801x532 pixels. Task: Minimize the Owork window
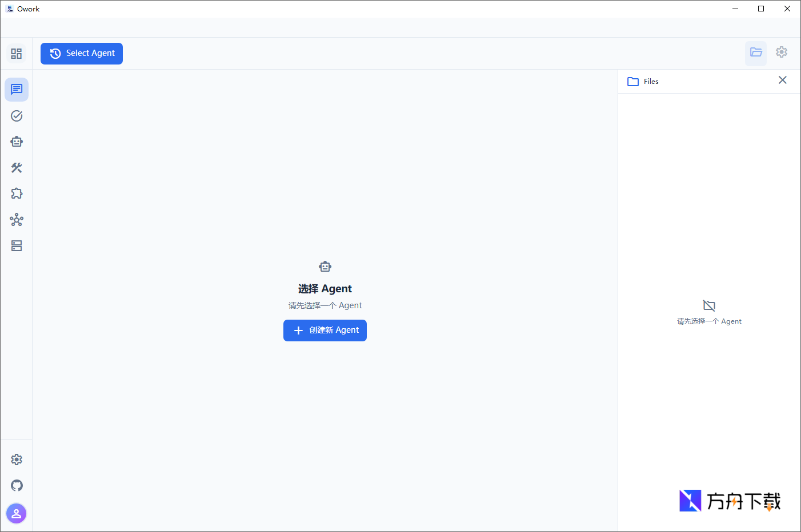735,9
